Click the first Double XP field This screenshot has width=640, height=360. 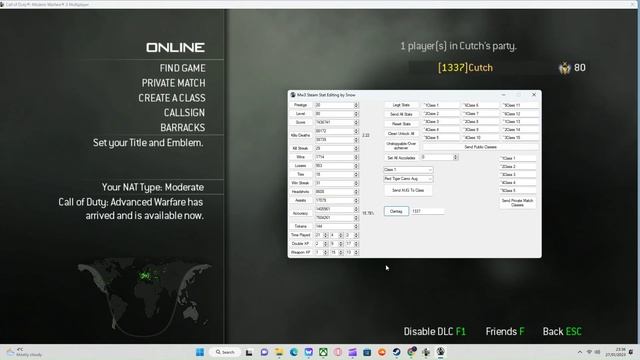pos(319,244)
